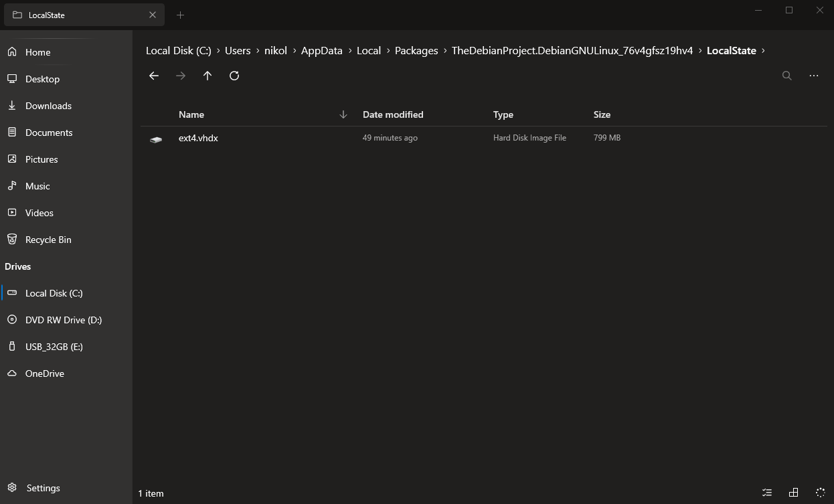Viewport: 834px width, 504px height.
Task: Open the search icon in the toolbar
Action: pyautogui.click(x=787, y=76)
